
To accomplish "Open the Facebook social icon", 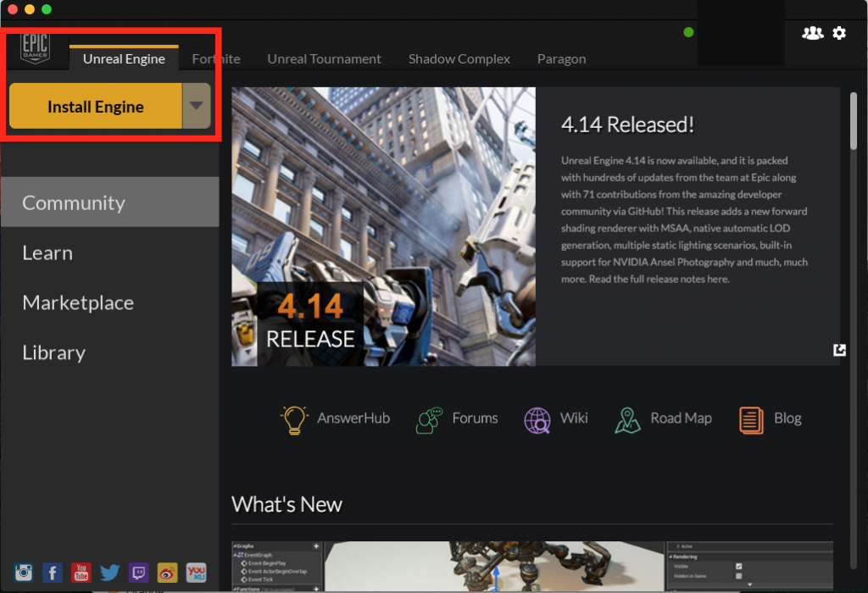I will click(x=53, y=572).
